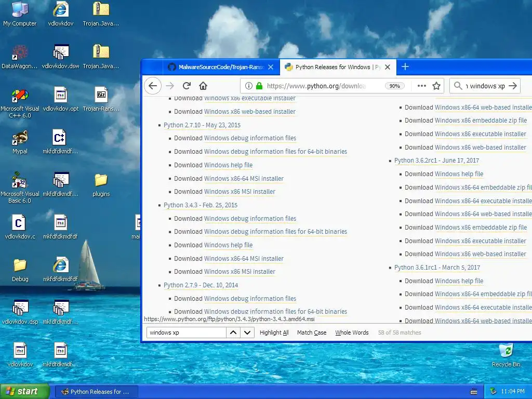The width and height of the screenshot is (532, 399).
Task: Open Python 3.6.1rc1 - March 5, 2017 link
Action: (x=437, y=268)
